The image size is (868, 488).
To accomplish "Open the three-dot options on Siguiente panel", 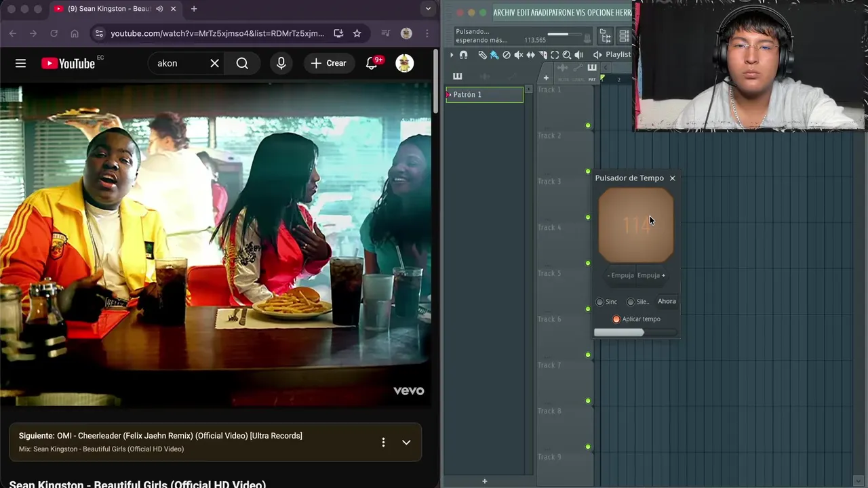I will point(383,442).
